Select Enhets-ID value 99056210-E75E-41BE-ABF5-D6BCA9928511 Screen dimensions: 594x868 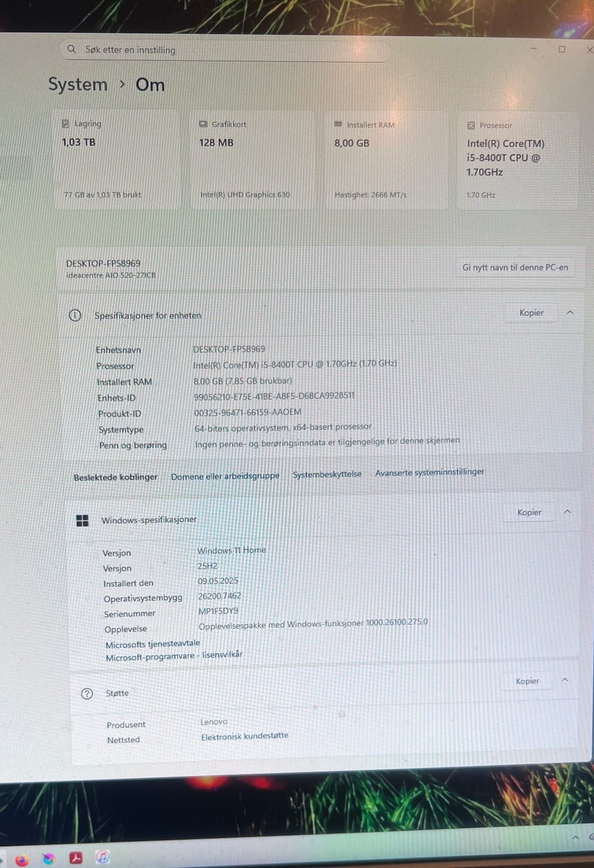(x=274, y=396)
